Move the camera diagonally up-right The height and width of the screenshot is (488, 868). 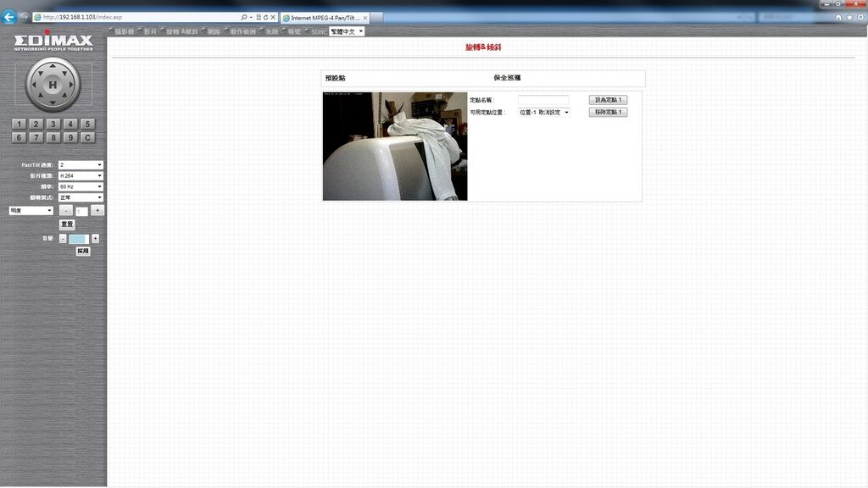[65, 73]
